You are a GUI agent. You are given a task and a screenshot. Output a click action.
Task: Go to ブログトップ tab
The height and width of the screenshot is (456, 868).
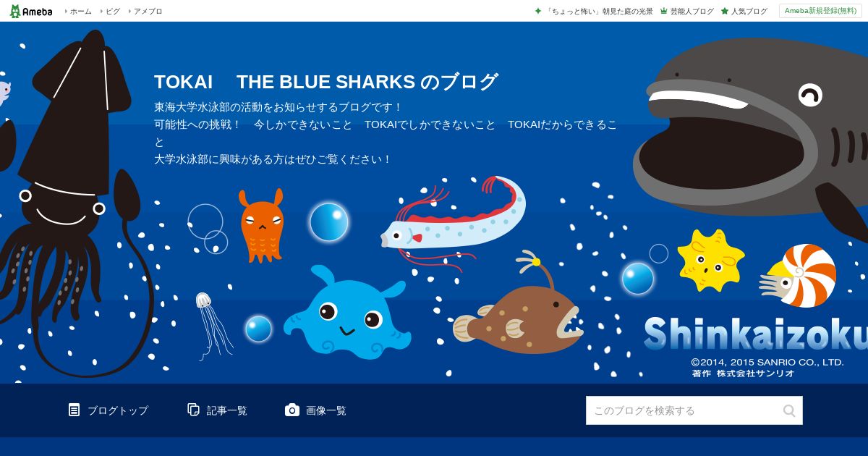click(x=108, y=410)
